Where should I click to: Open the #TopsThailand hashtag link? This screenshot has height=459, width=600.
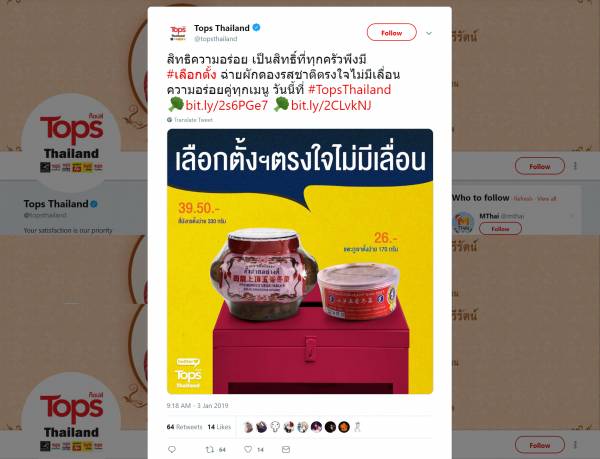349,90
